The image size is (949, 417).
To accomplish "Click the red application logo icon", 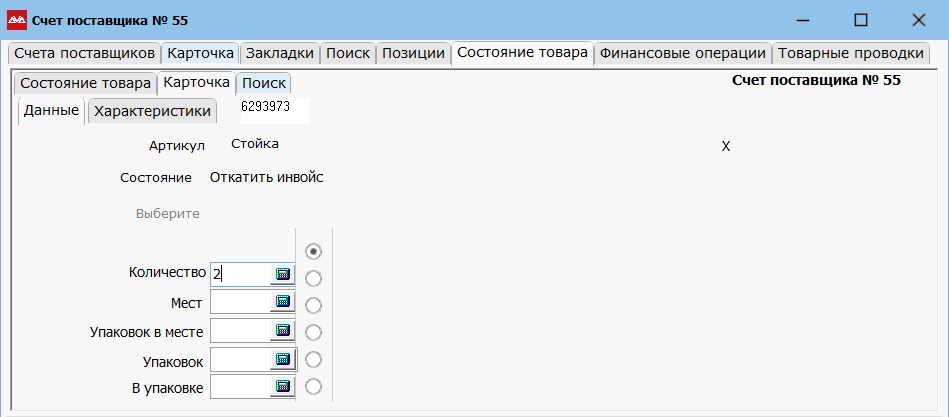I will (x=16, y=20).
